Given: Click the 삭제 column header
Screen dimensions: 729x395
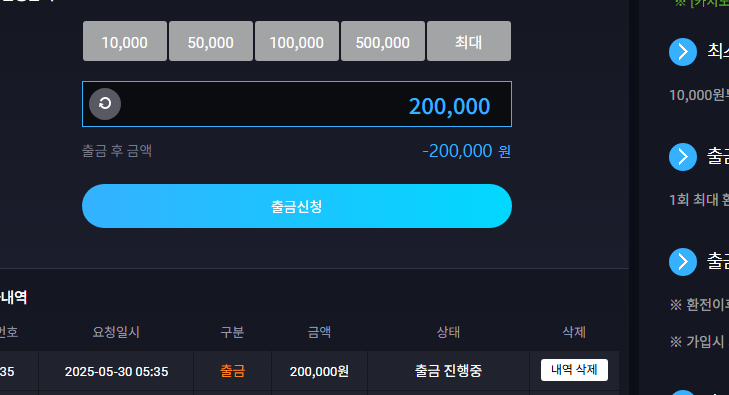Looking at the screenshot, I should [x=574, y=332].
